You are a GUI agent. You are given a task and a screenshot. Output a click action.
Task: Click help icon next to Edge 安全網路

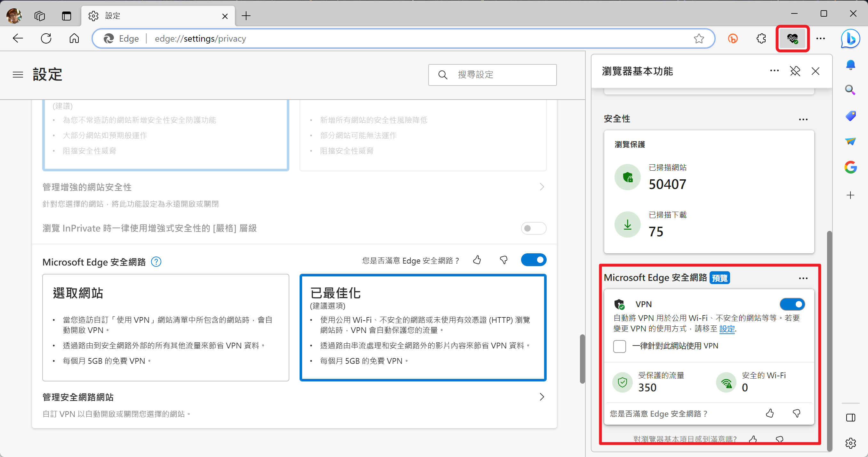[156, 262]
